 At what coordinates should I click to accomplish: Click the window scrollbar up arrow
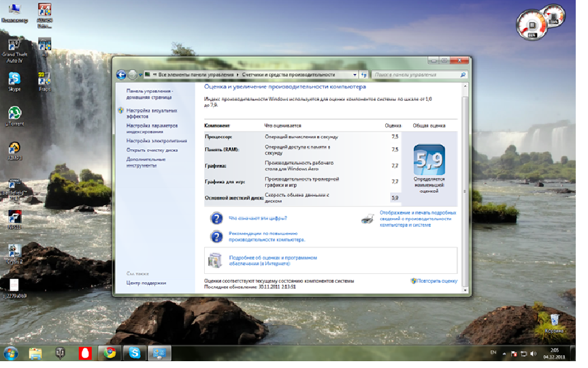(465, 87)
